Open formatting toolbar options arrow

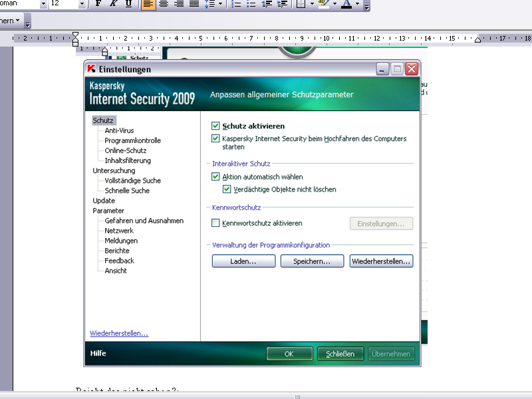(x=366, y=5)
